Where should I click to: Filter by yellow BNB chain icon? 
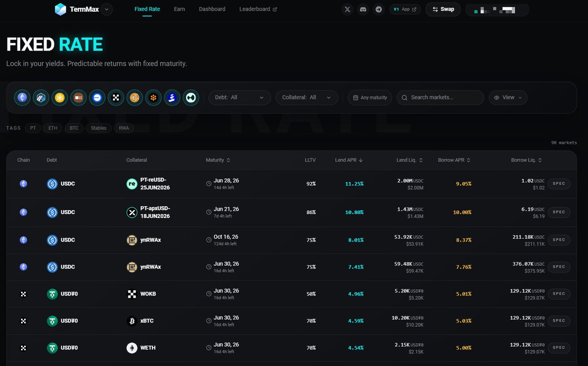pyautogui.click(x=59, y=98)
